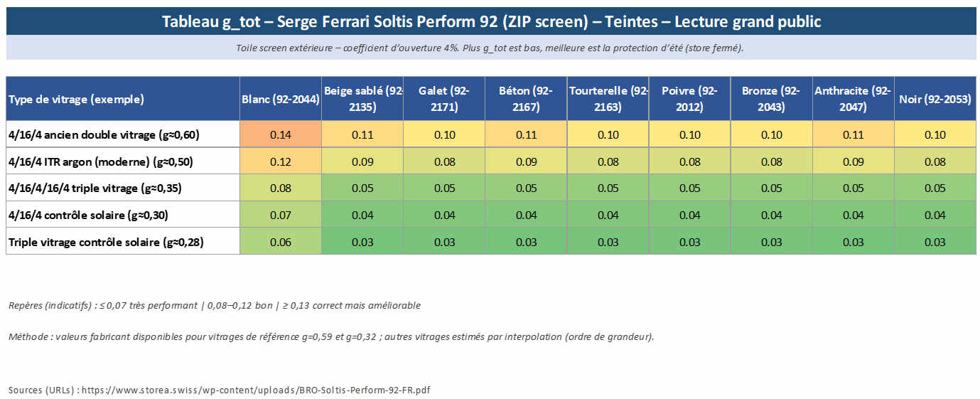
Task: Click the orange 0.14 cell under Blanc
Action: 281,134
